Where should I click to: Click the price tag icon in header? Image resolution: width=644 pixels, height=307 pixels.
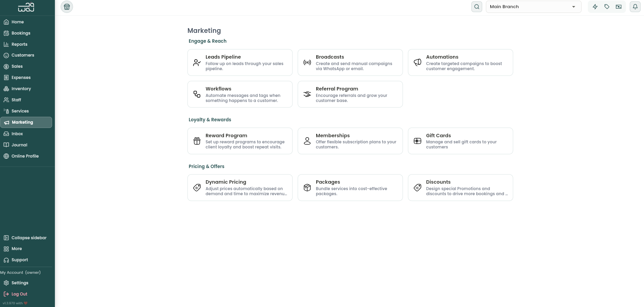pos(607,7)
